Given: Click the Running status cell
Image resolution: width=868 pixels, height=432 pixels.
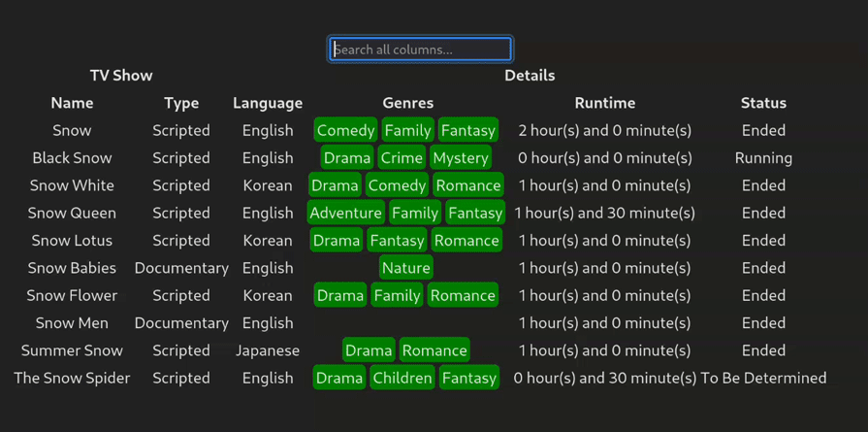Looking at the screenshot, I should pos(763,158).
